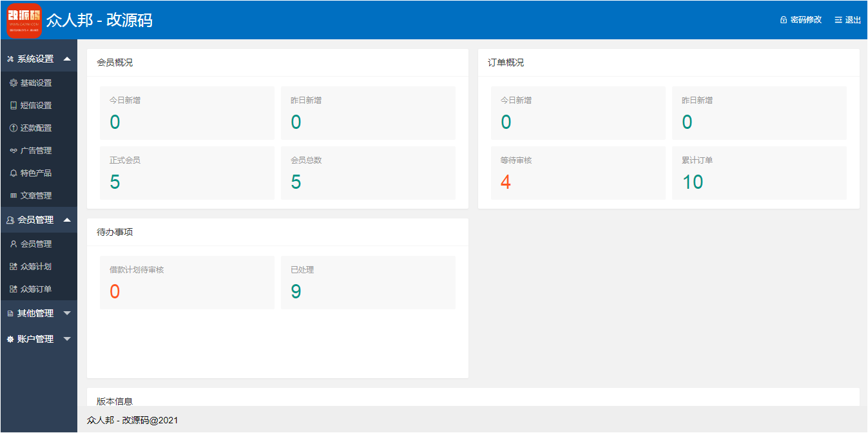Open the 借款计划待审核 card

187,283
